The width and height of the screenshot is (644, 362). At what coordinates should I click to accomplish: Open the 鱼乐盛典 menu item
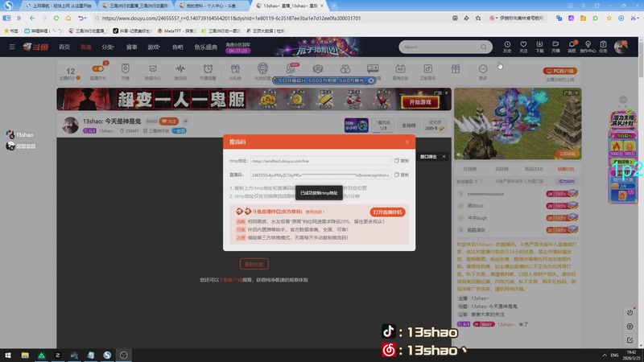click(206, 47)
